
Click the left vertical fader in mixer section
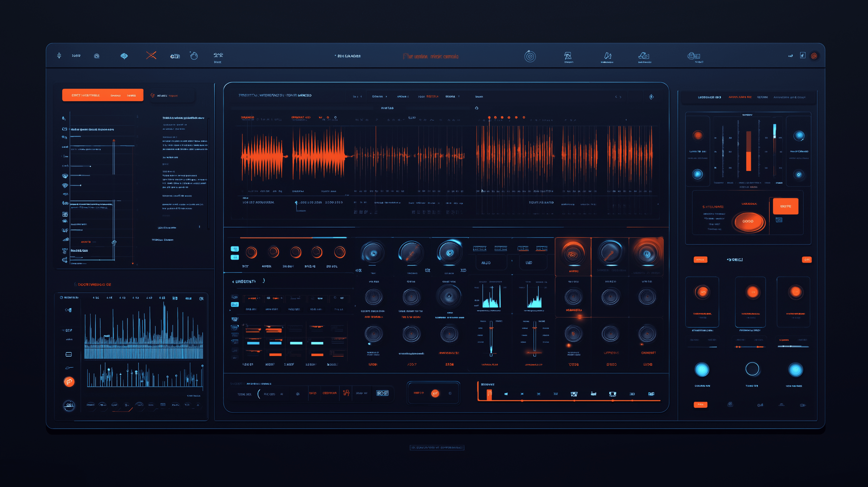pos(491,337)
